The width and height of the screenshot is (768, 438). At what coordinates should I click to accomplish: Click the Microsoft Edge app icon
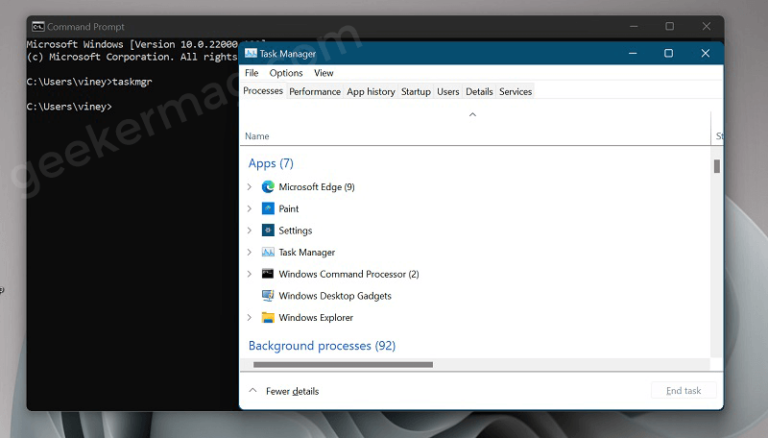[x=268, y=187]
